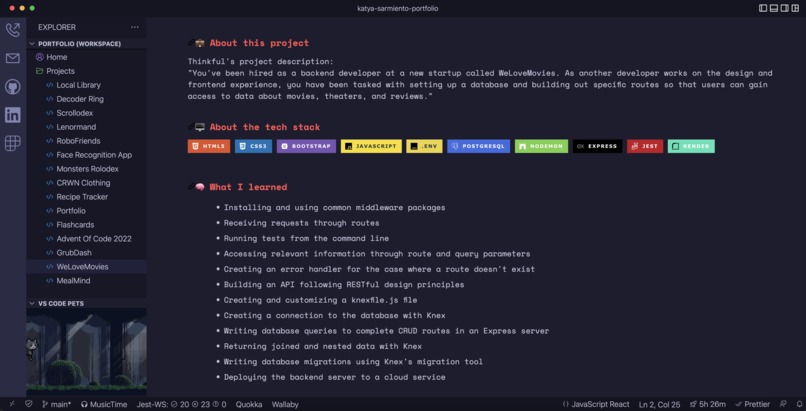Collapse the VS CODE PETS section
Screen dimensions: 806x411
point(86,304)
